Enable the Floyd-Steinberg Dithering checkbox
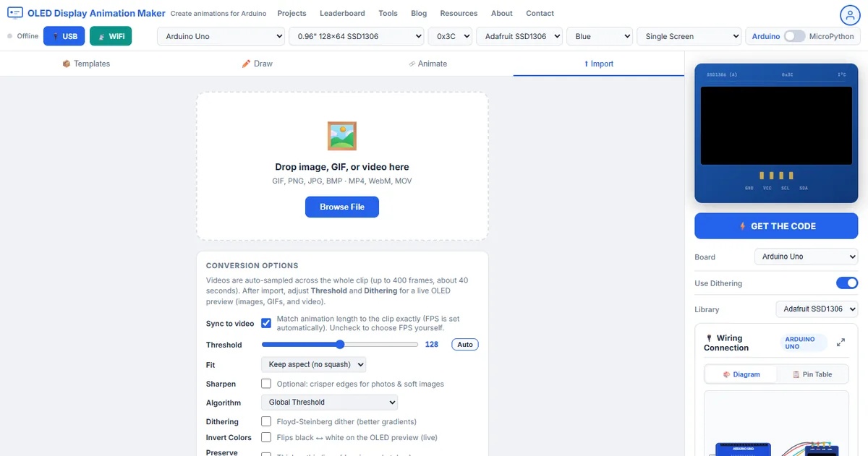The width and height of the screenshot is (868, 456). point(266,421)
